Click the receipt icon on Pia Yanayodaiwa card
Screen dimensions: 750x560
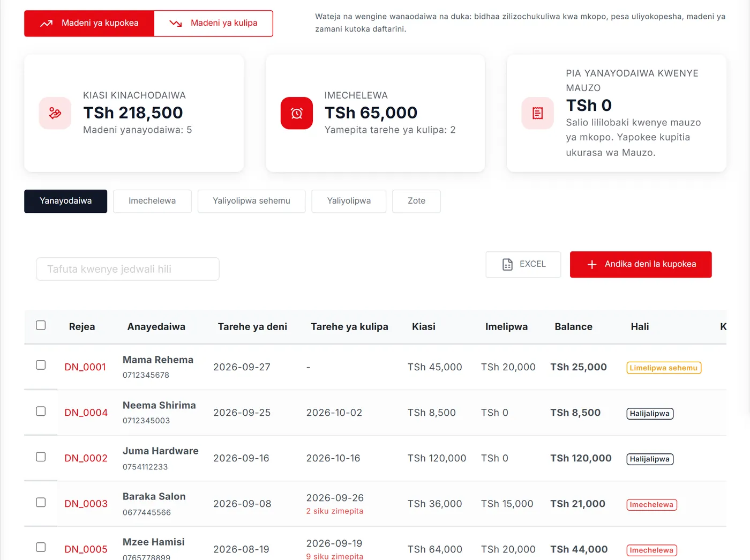538,113
